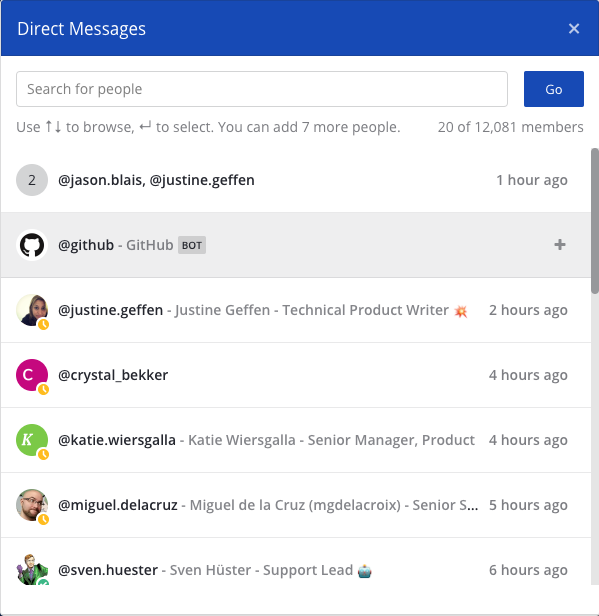Click crystal_bekker's pink C avatar
The width and height of the screenshot is (599, 616).
(32, 375)
